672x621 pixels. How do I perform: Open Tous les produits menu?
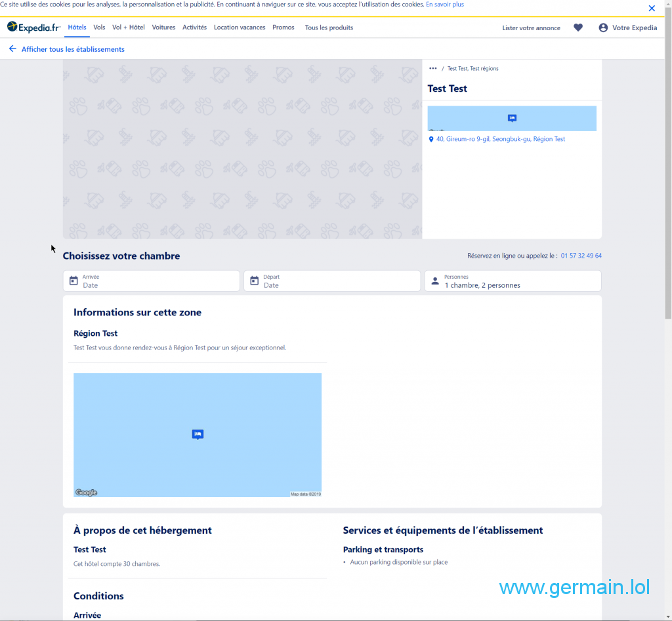[329, 28]
